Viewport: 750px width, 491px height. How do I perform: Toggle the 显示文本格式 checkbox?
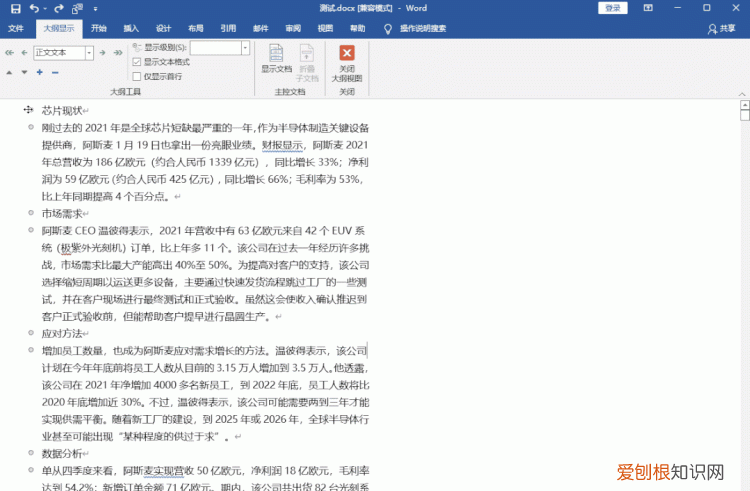click(137, 62)
